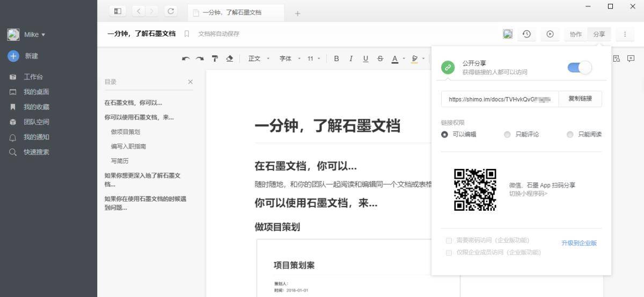Jump to outline entry 如果你想更深入地了解石墨文档

point(142,180)
